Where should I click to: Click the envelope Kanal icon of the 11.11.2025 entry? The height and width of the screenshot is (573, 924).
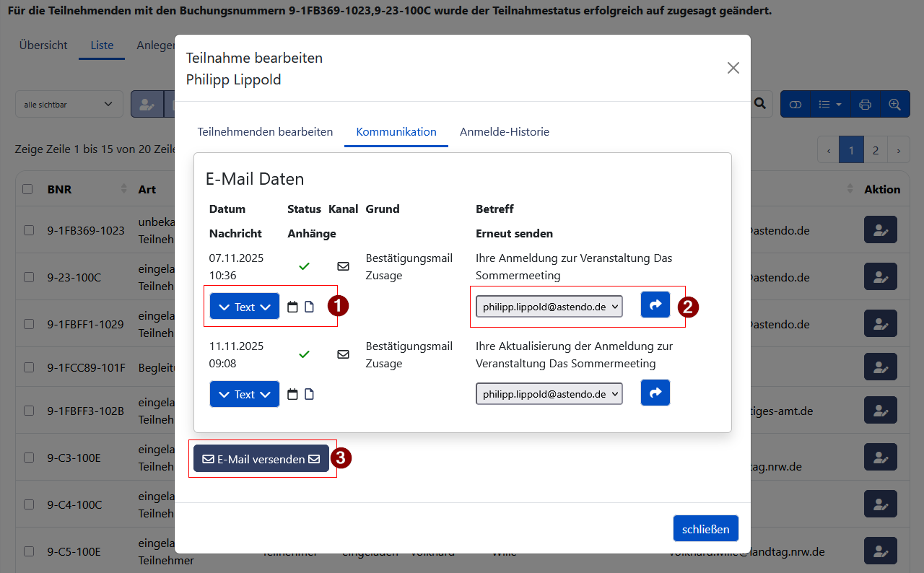click(x=343, y=354)
